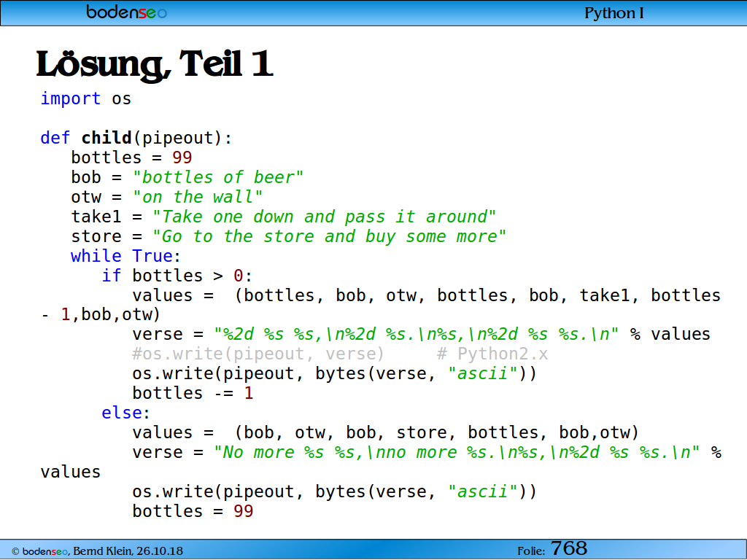Screen dimensions: 747x560
Task: Click the 'bottles = 99' assignment under def
Action: (x=131, y=157)
